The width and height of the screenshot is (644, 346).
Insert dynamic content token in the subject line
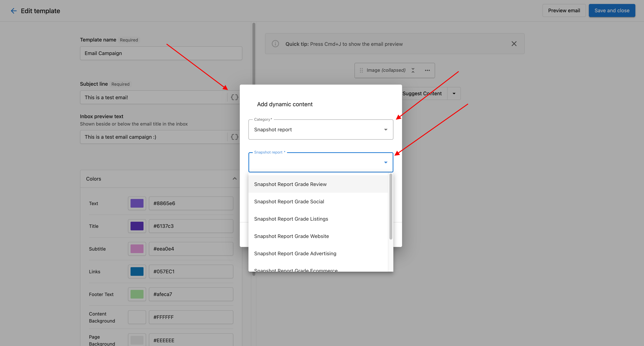pyautogui.click(x=234, y=97)
